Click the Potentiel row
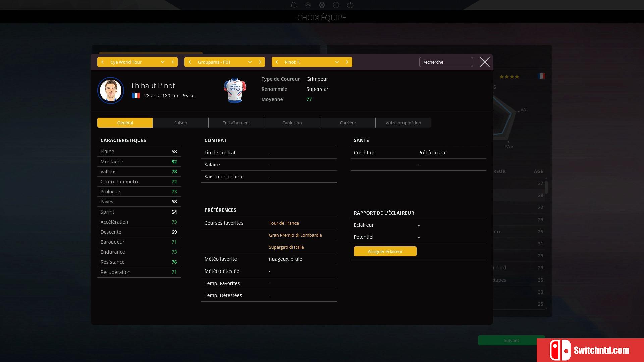 coord(418,237)
